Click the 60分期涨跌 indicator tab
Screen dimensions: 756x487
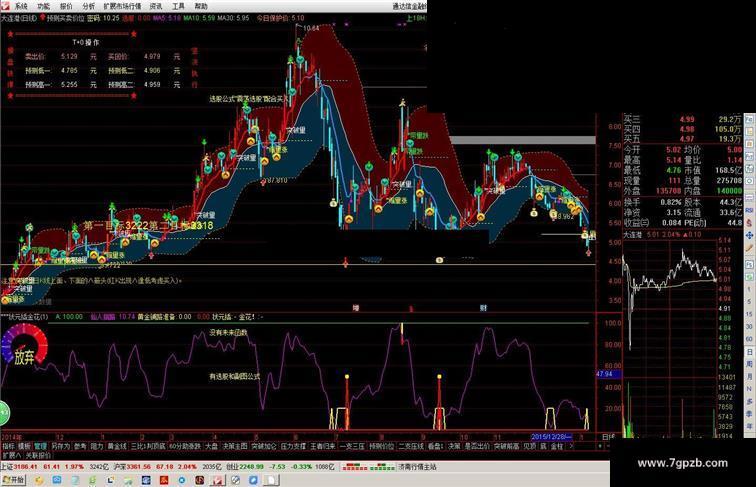pyautogui.click(x=185, y=446)
